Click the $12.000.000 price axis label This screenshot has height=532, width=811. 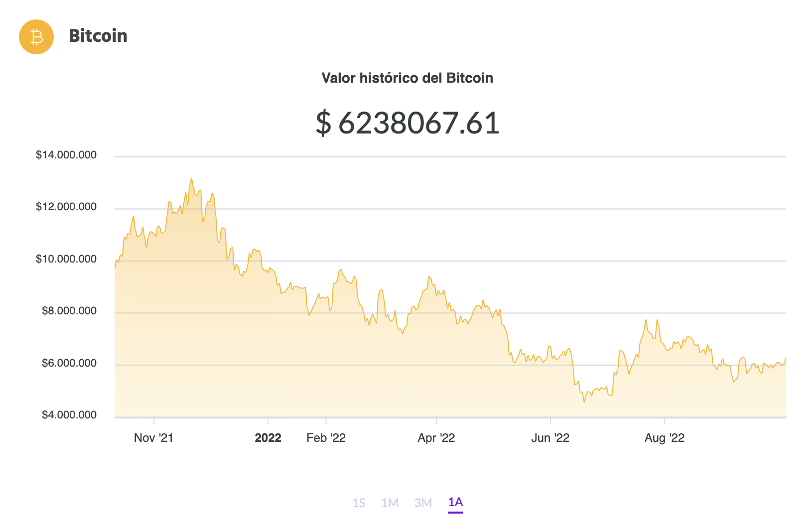tap(66, 207)
